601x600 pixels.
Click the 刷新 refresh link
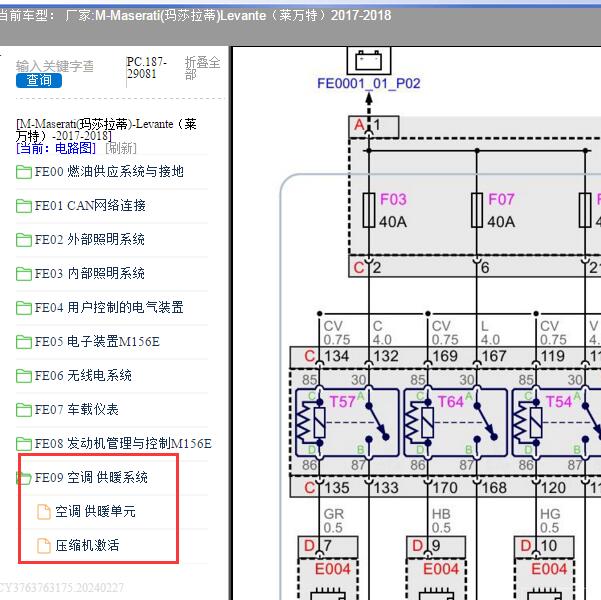tap(121, 148)
